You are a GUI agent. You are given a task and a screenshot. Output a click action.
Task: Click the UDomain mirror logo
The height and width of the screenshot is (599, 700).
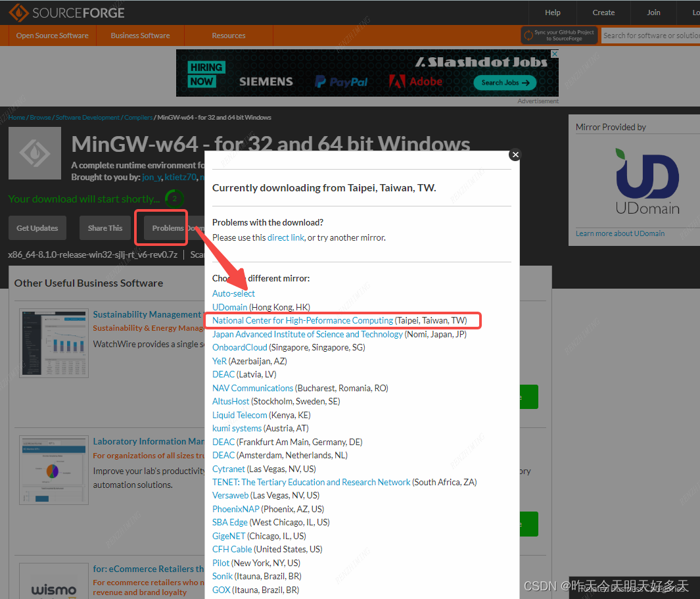click(647, 181)
